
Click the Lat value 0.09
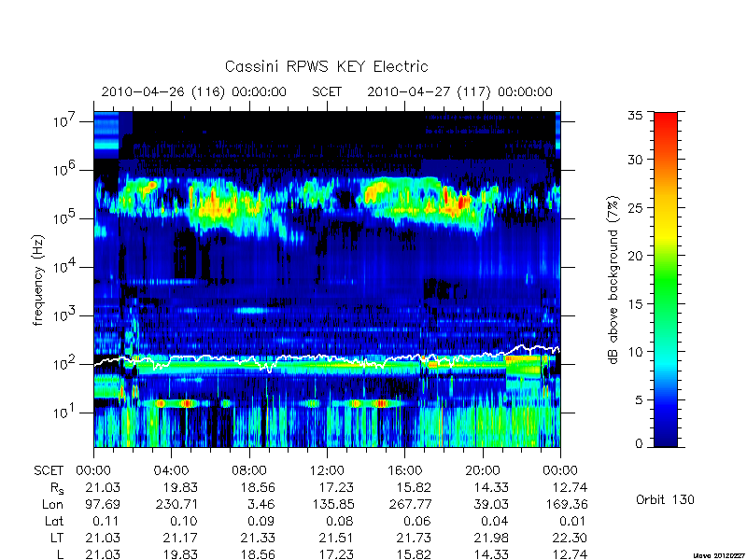[261, 522]
